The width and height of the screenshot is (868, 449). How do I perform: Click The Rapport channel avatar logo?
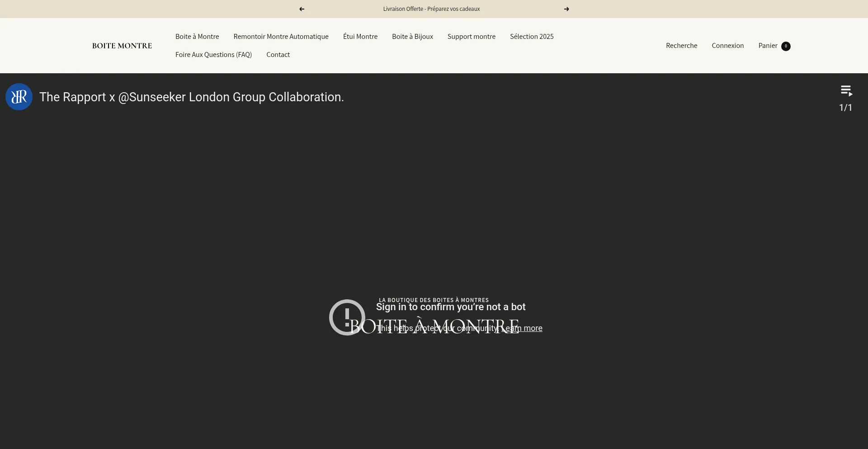pos(19,97)
